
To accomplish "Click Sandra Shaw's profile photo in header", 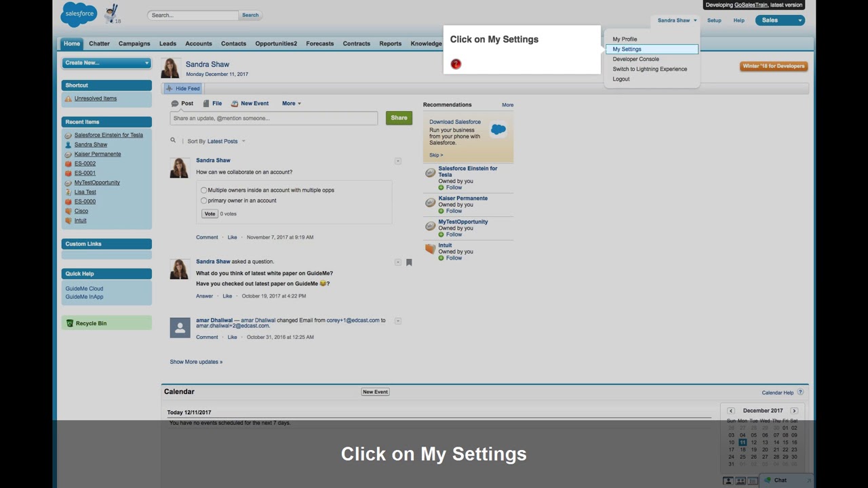I will (170, 68).
